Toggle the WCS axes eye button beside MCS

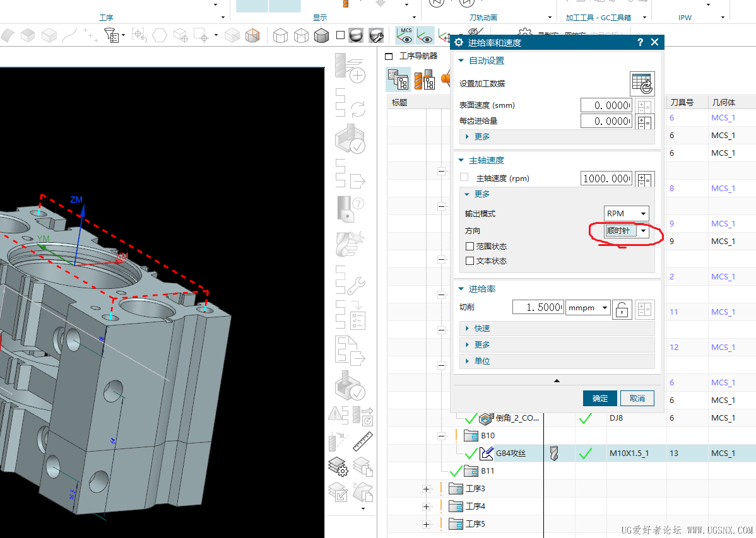click(x=425, y=35)
